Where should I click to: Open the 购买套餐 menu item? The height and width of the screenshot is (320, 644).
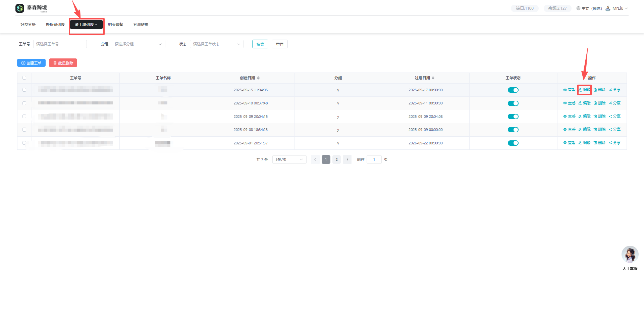point(115,25)
